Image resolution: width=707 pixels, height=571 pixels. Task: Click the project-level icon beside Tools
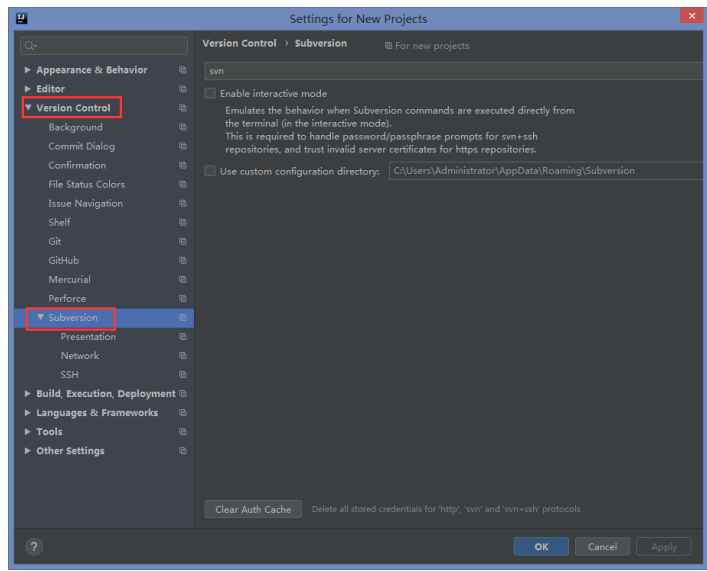pos(183,432)
